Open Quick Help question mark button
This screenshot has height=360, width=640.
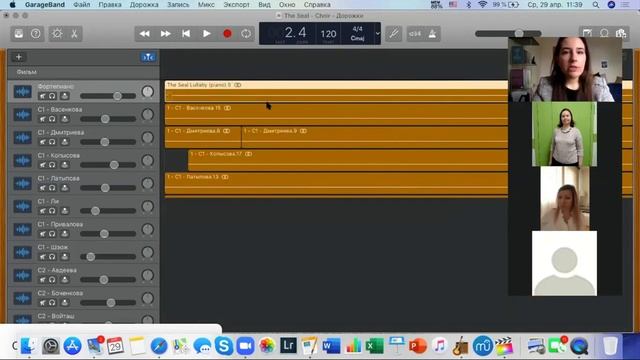click(x=36, y=33)
